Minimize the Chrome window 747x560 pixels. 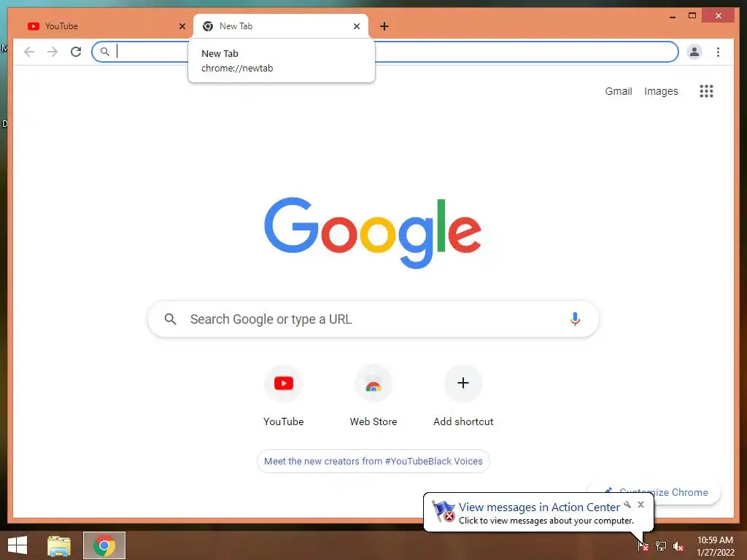coord(672,16)
